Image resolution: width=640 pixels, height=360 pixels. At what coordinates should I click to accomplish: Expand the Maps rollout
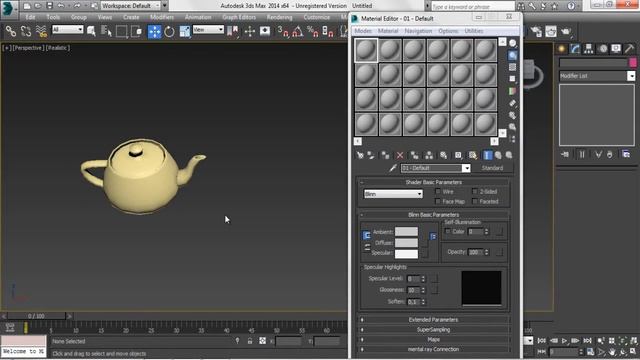point(433,339)
